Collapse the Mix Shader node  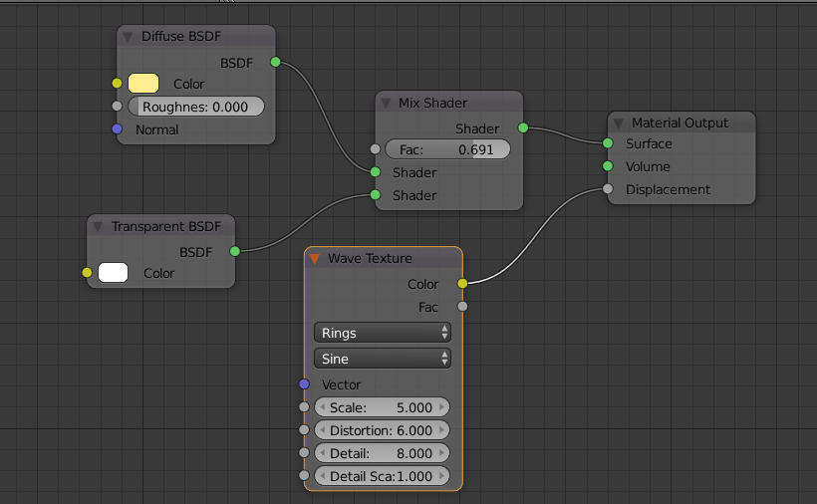pyautogui.click(x=386, y=103)
